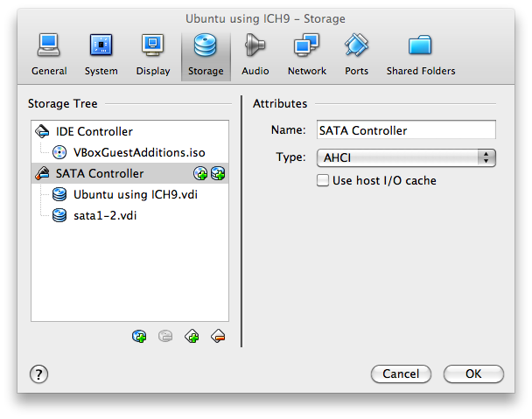
Task: Select the Ubuntu using ICH9.vdi disk
Action: coord(135,194)
